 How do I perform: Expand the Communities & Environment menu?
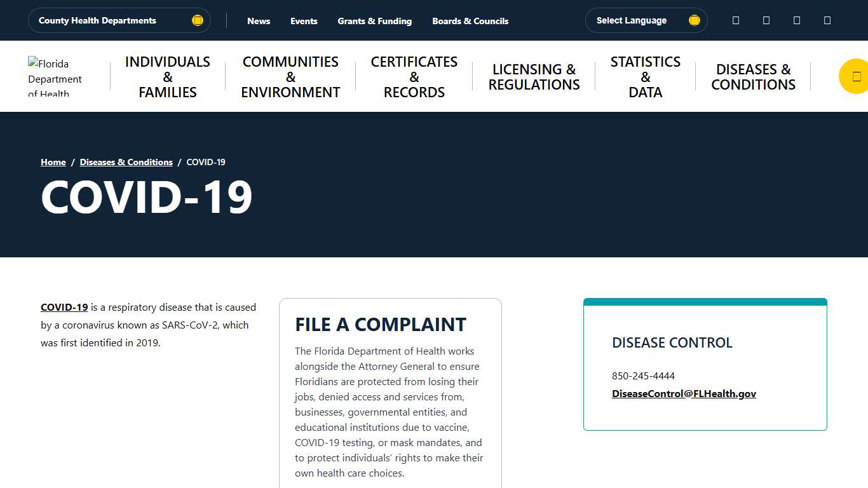[290, 77]
